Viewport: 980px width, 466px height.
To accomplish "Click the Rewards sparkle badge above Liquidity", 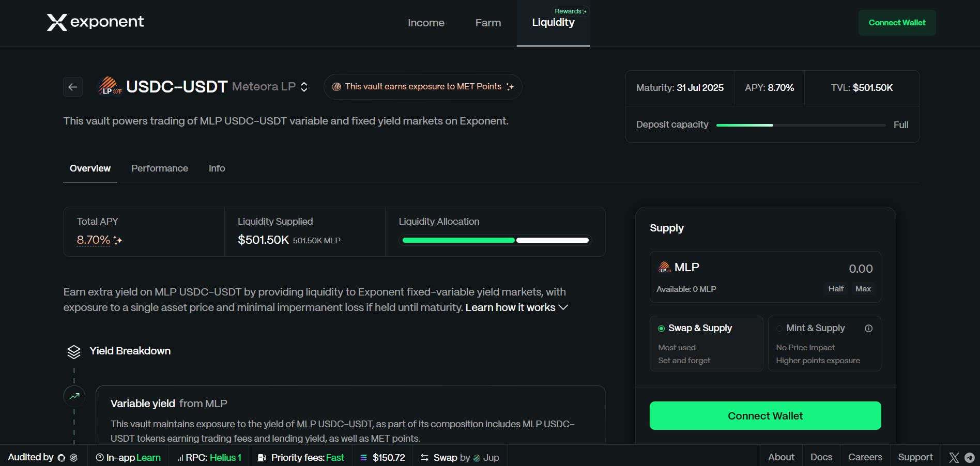I will click(571, 11).
